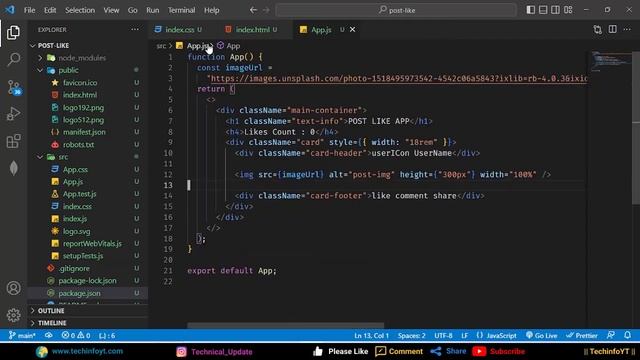Open the Run and Debug view
640x360 pixels.
point(13,114)
